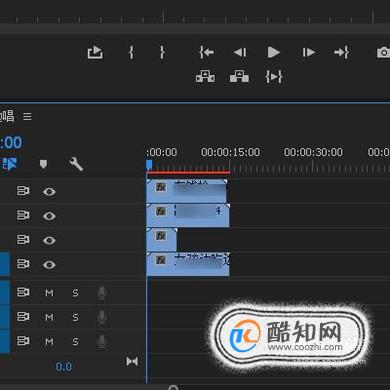Toggle sync lock on the second video track from top
The height and width of the screenshot is (390, 390).
tap(23, 215)
